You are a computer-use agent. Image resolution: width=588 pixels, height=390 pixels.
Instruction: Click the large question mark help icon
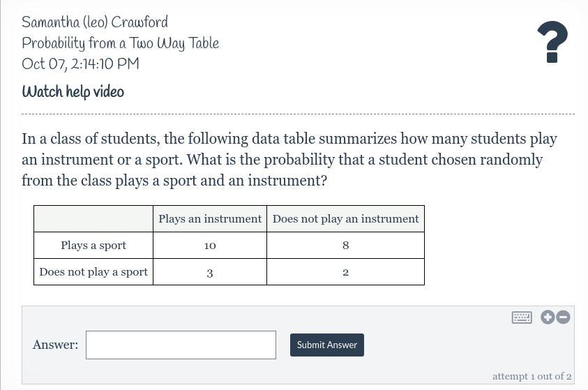552,42
